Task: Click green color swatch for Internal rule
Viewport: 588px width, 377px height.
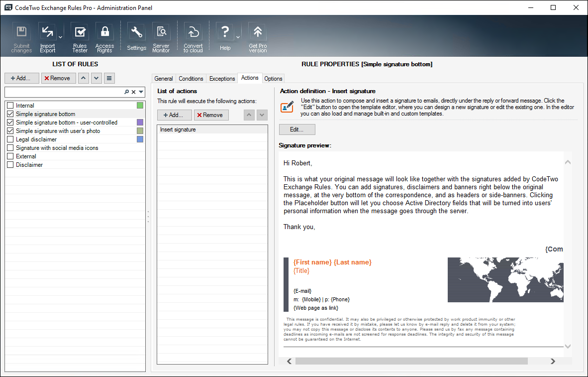Action: (140, 106)
